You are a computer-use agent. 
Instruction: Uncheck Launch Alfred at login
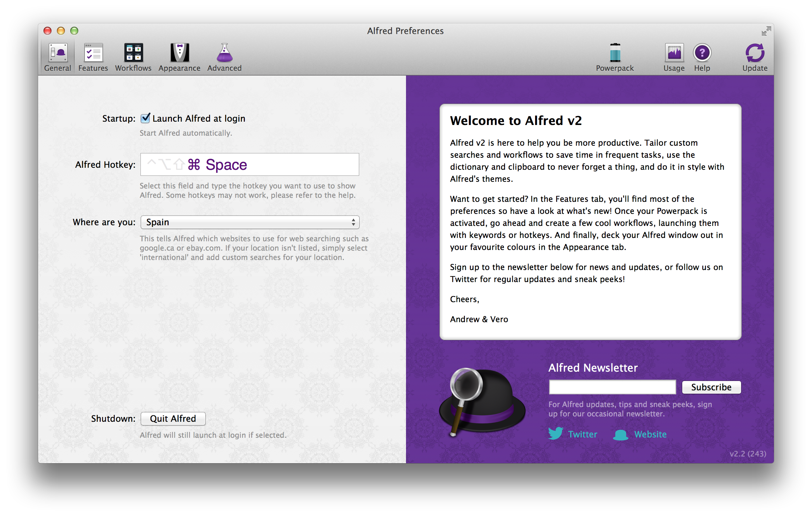(145, 118)
